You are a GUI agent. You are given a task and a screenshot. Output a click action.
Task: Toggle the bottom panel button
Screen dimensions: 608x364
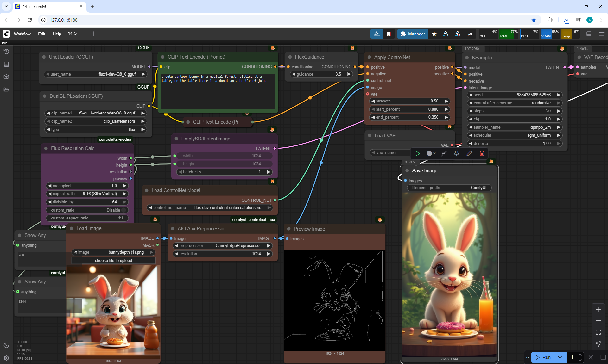[589, 34]
